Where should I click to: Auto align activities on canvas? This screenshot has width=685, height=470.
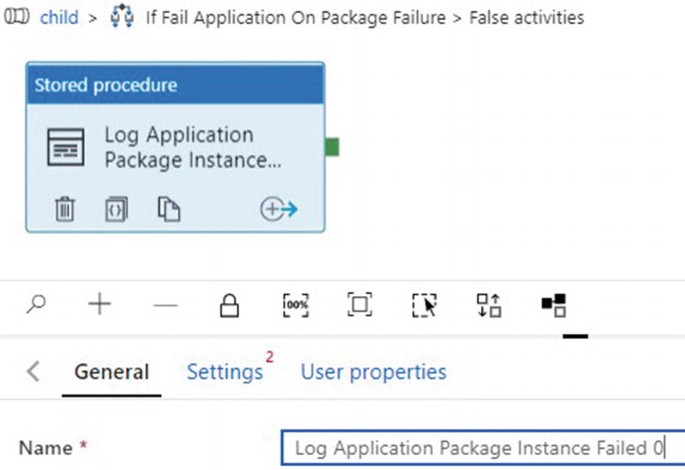click(489, 305)
